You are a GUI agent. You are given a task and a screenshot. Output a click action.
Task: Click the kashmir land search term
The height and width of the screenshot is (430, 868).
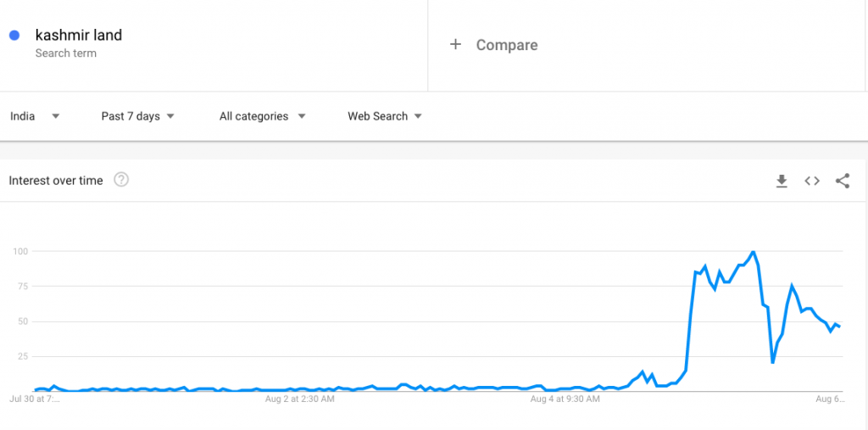click(79, 36)
